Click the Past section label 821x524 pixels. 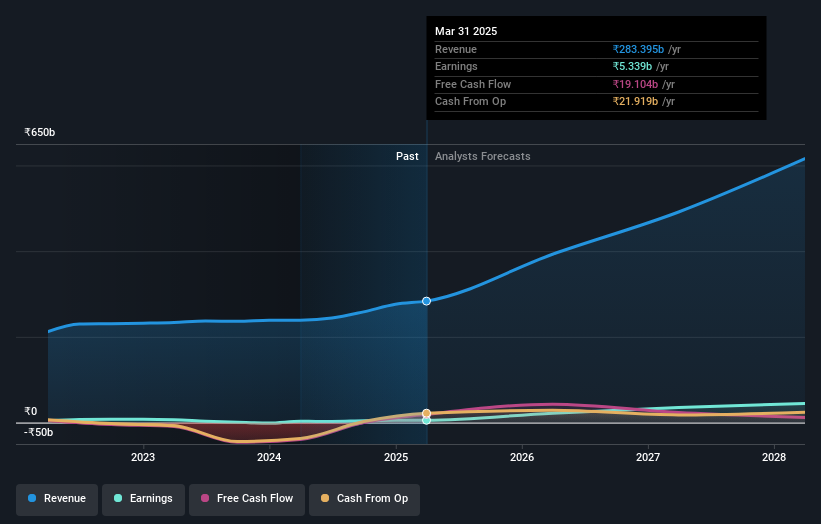tap(407, 157)
